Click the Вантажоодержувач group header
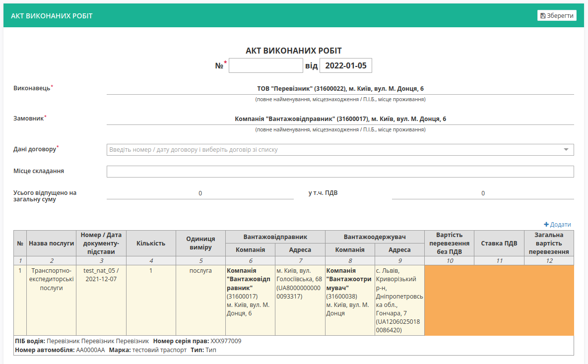 pos(375,237)
